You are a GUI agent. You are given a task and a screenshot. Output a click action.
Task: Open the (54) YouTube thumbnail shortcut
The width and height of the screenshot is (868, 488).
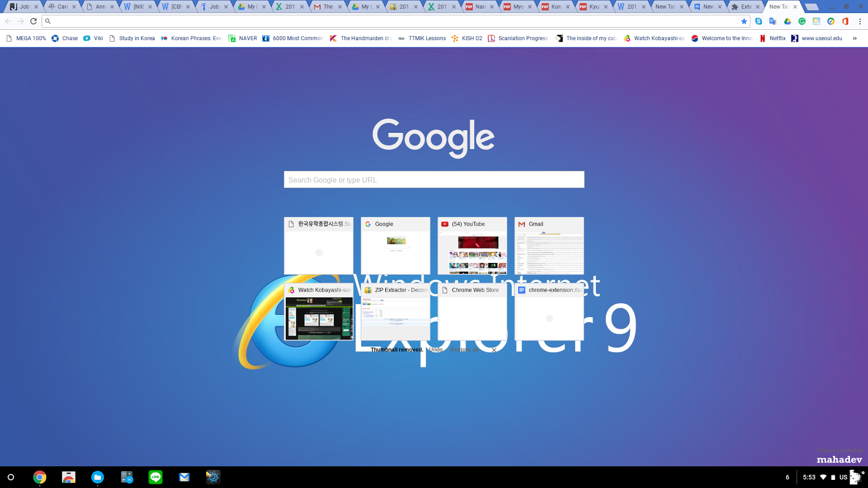472,246
